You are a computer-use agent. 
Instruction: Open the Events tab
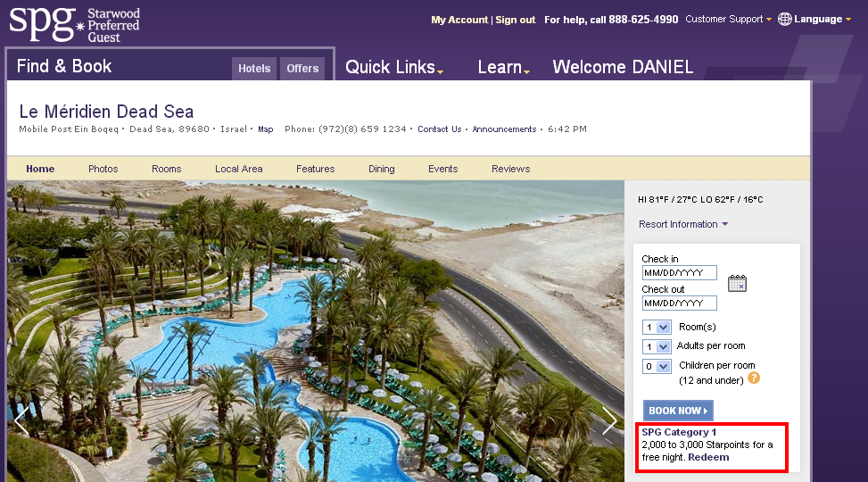pos(442,169)
